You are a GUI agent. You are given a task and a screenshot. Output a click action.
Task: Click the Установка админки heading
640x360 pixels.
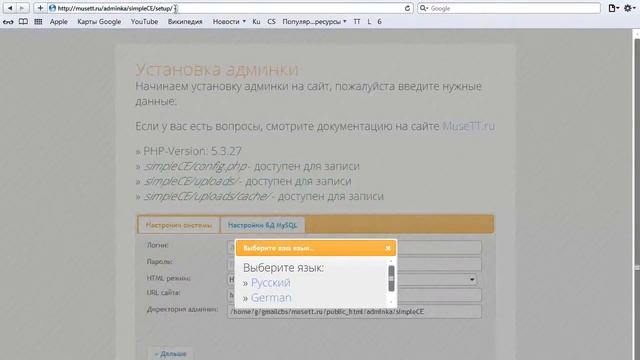tap(217, 70)
